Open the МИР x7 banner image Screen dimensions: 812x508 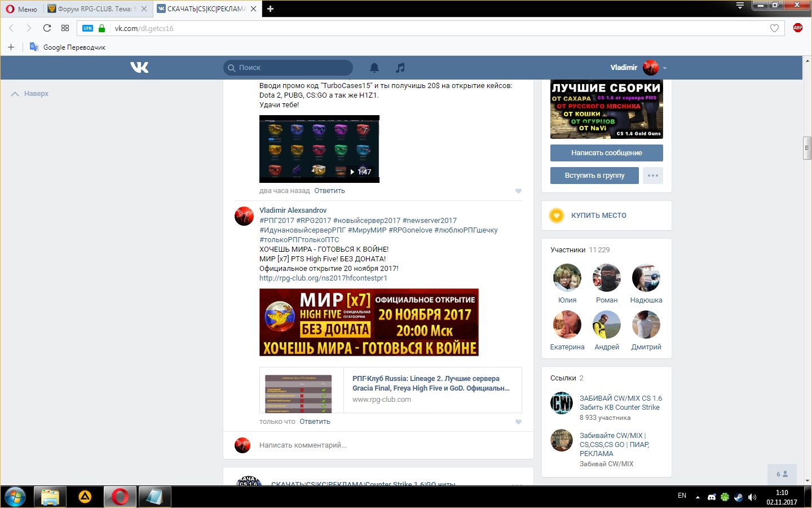369,322
